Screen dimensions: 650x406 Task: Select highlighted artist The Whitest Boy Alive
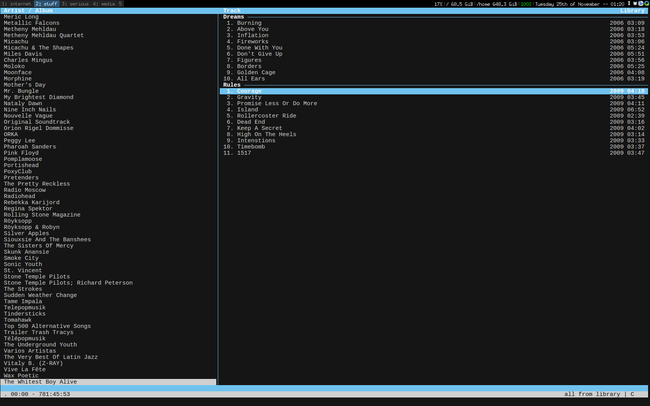pyautogui.click(x=109, y=382)
